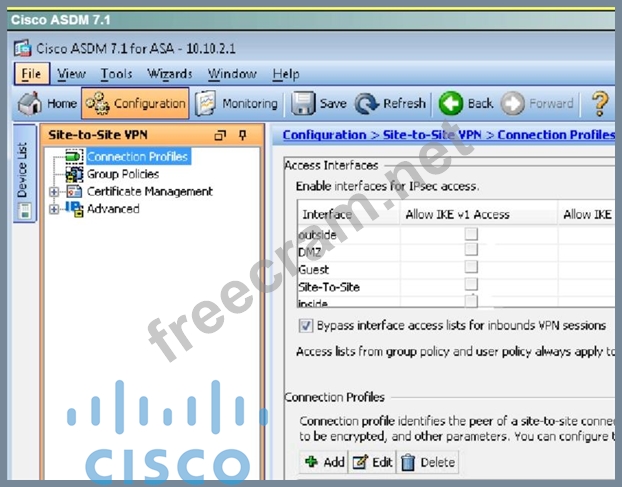Open the Configuration view
622x487 pixels.
[x=135, y=103]
